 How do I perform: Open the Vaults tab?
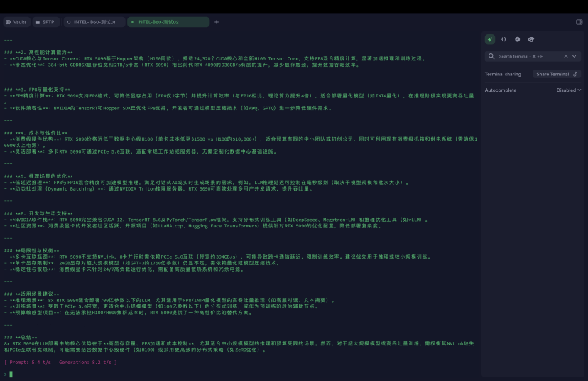click(x=16, y=22)
